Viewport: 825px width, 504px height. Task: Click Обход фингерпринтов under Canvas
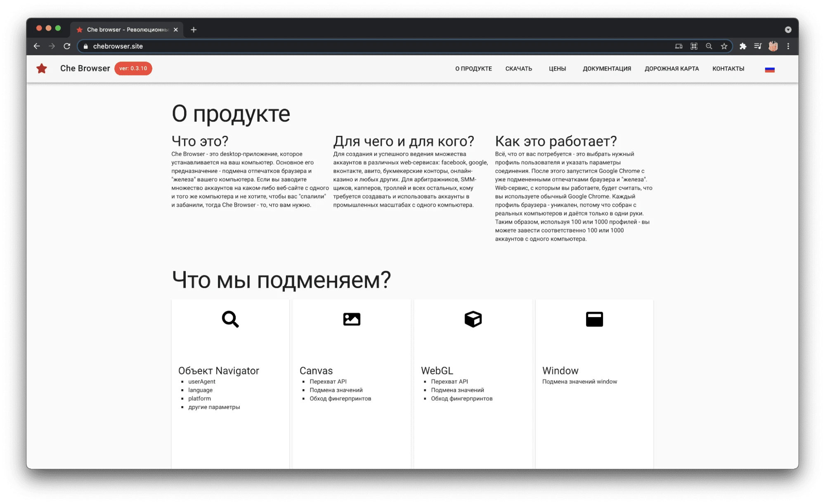tap(340, 399)
